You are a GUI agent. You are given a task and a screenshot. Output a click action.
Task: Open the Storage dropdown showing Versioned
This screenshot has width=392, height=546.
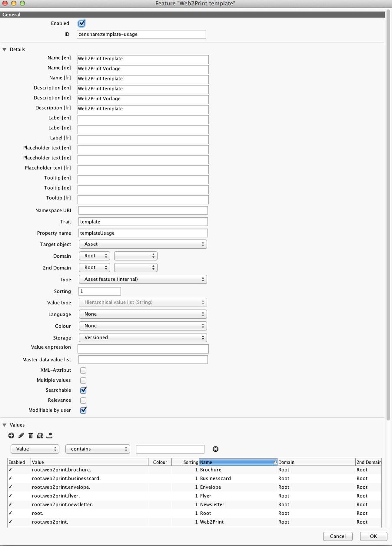click(143, 337)
